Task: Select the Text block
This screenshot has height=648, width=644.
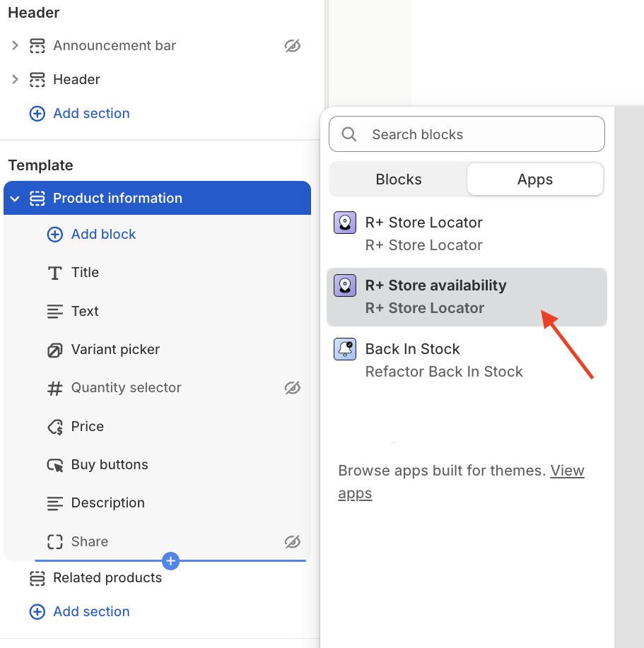Action: coord(85,311)
